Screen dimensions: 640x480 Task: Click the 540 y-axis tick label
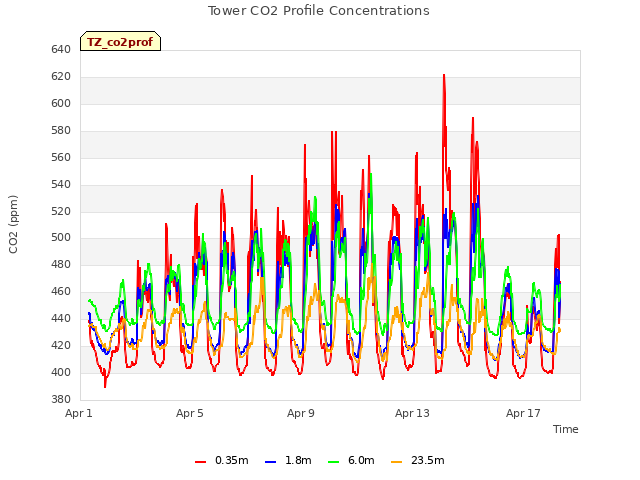point(61,184)
